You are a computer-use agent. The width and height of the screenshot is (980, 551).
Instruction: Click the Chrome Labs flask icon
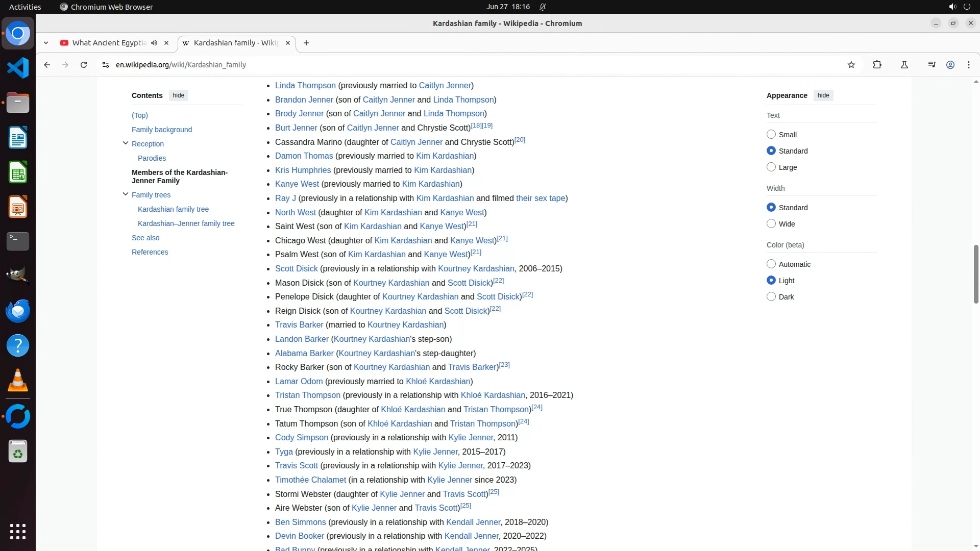904,65
